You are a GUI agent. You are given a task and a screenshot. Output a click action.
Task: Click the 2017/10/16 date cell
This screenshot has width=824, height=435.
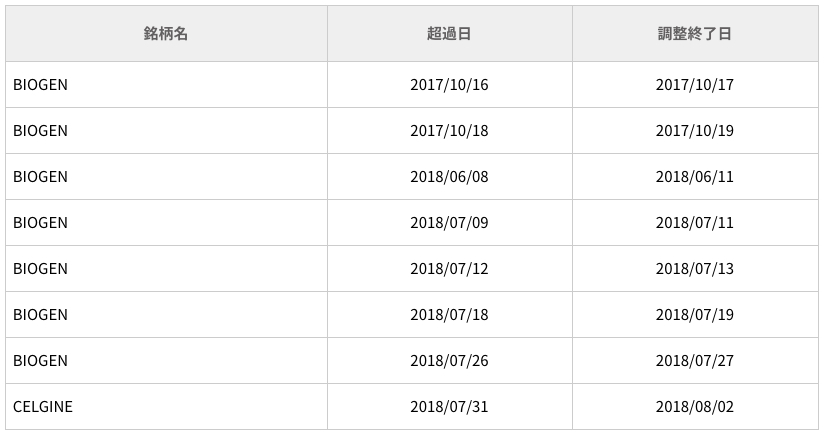coord(449,85)
